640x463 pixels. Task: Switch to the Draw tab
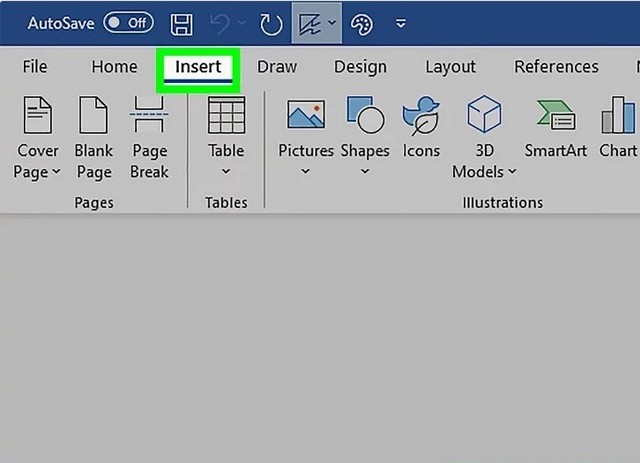click(x=277, y=67)
